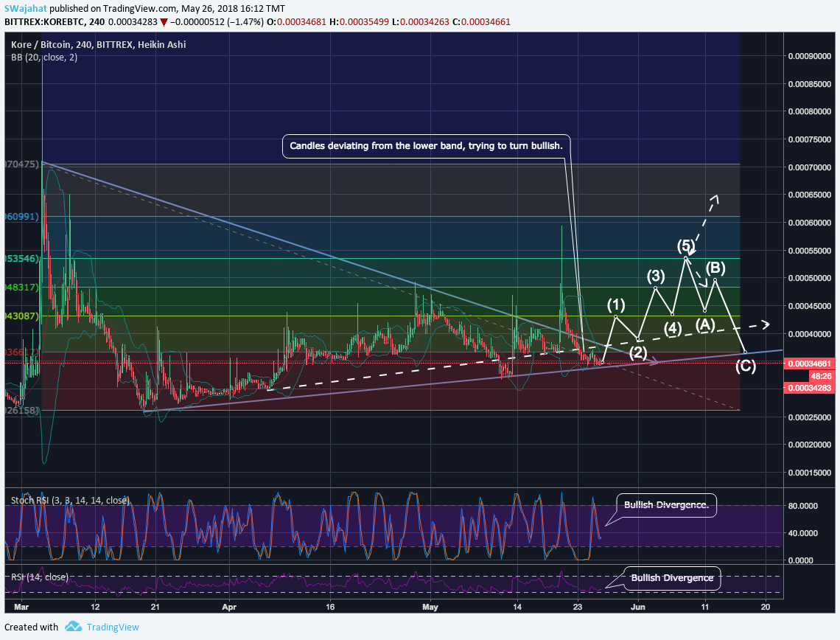Click the H:0.00035499 high value in header
The height and width of the screenshot is (640, 840).
[x=358, y=22]
